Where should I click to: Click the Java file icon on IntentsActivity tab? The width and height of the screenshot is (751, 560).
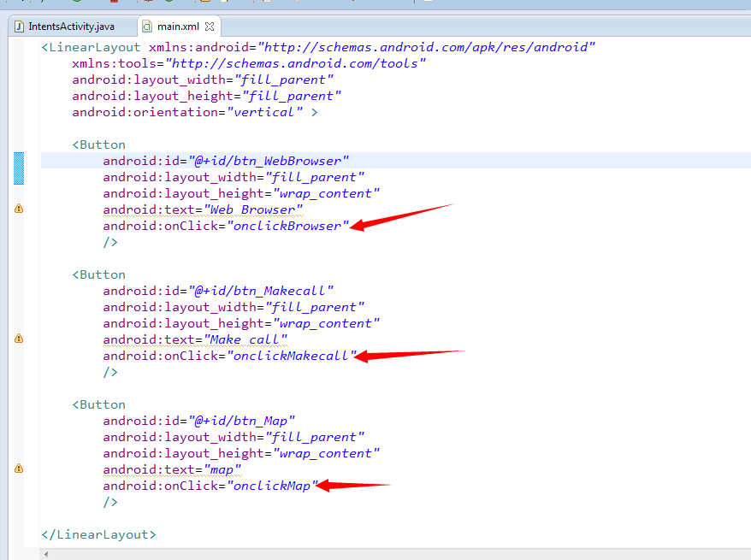pyautogui.click(x=19, y=27)
